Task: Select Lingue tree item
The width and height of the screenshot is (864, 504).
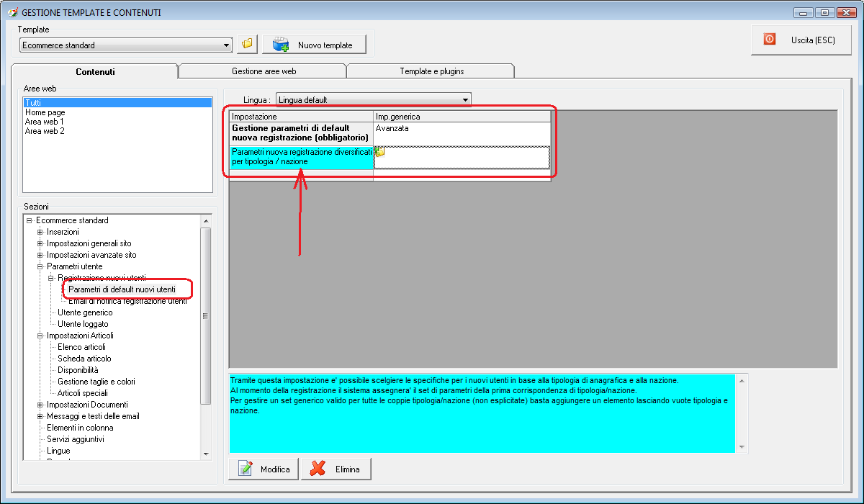Action: pos(59,451)
